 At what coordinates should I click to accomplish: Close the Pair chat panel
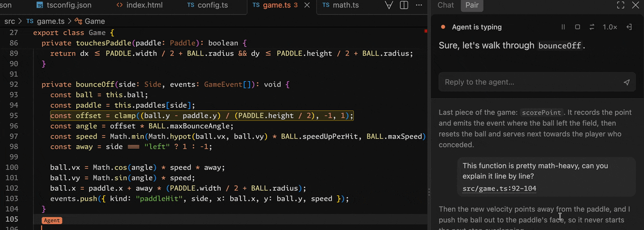tap(635, 5)
